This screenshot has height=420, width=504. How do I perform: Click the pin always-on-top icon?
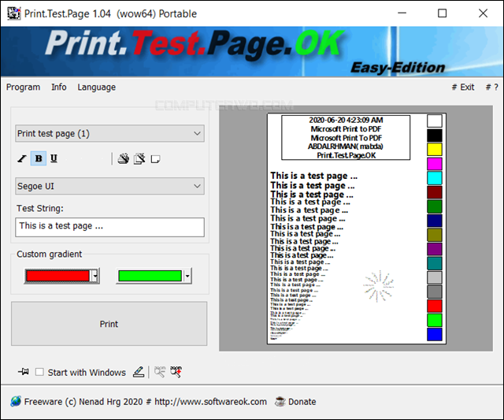pos(24,372)
